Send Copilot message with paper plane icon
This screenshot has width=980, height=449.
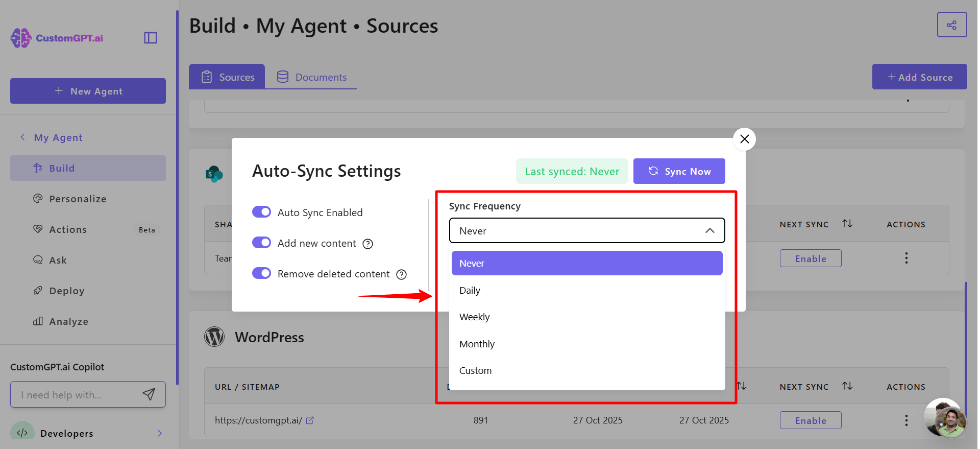click(x=149, y=394)
